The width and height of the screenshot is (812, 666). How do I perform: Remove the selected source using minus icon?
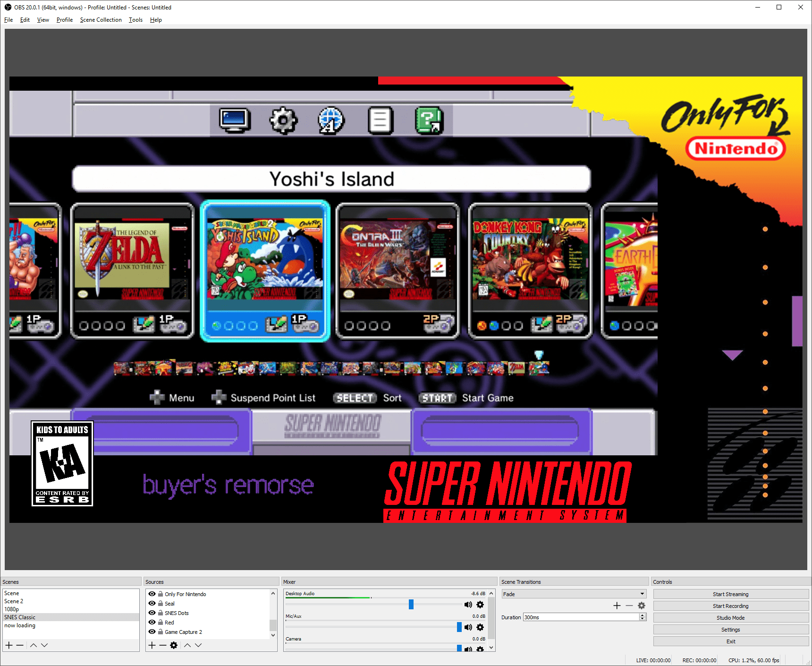point(163,645)
